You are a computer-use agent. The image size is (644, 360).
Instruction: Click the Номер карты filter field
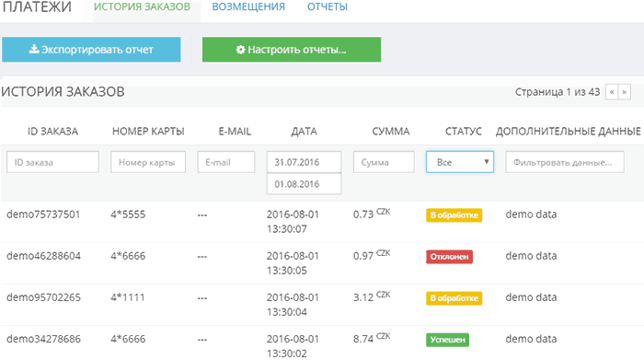(x=148, y=162)
